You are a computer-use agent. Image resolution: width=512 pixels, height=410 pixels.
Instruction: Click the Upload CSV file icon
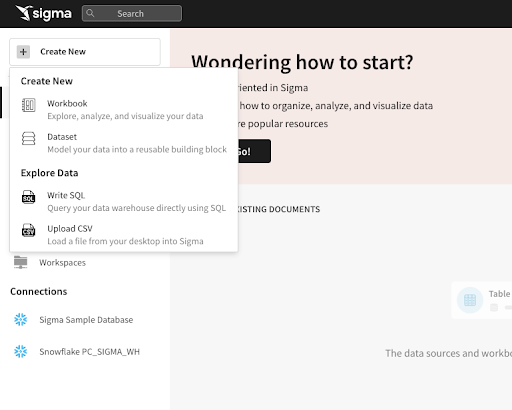point(28,230)
